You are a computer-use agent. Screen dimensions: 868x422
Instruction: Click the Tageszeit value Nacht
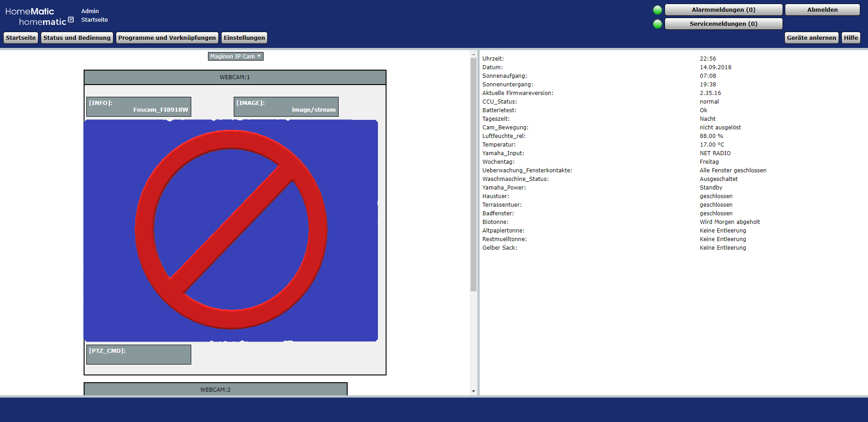pyautogui.click(x=708, y=119)
